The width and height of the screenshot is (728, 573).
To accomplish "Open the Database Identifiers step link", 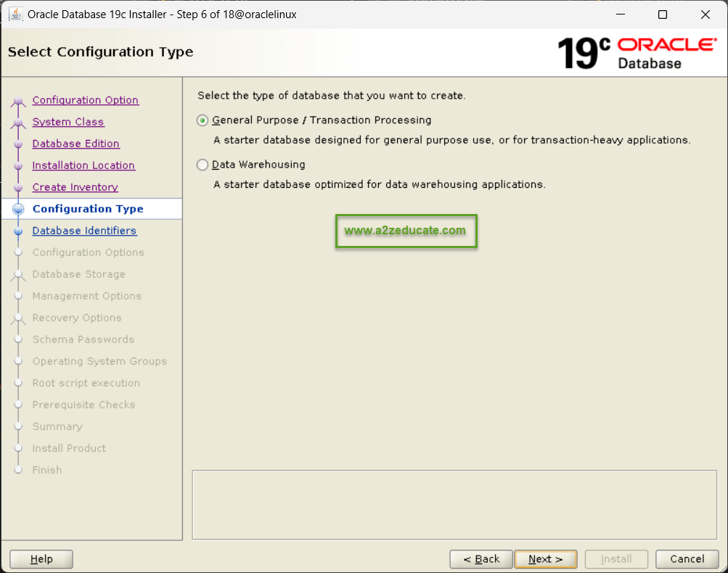I will [84, 231].
